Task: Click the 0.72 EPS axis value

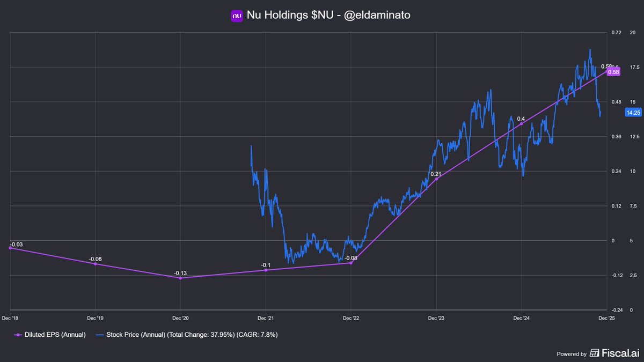Action: click(616, 33)
